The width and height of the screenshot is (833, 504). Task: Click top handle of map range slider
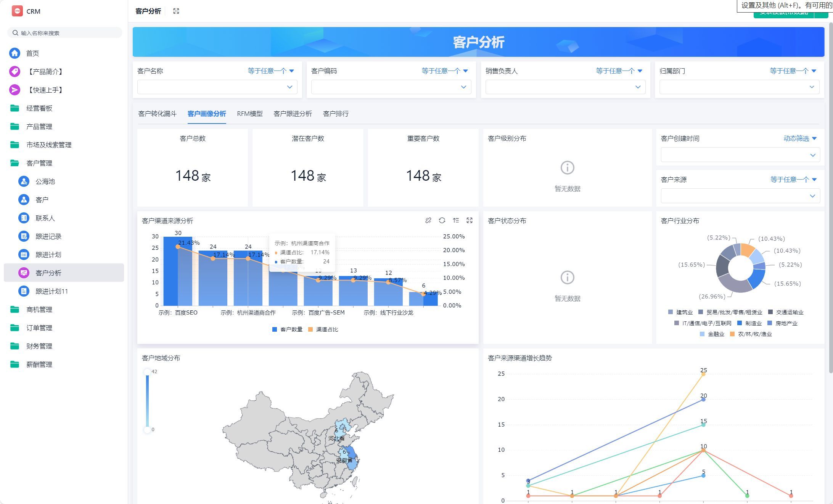point(147,372)
